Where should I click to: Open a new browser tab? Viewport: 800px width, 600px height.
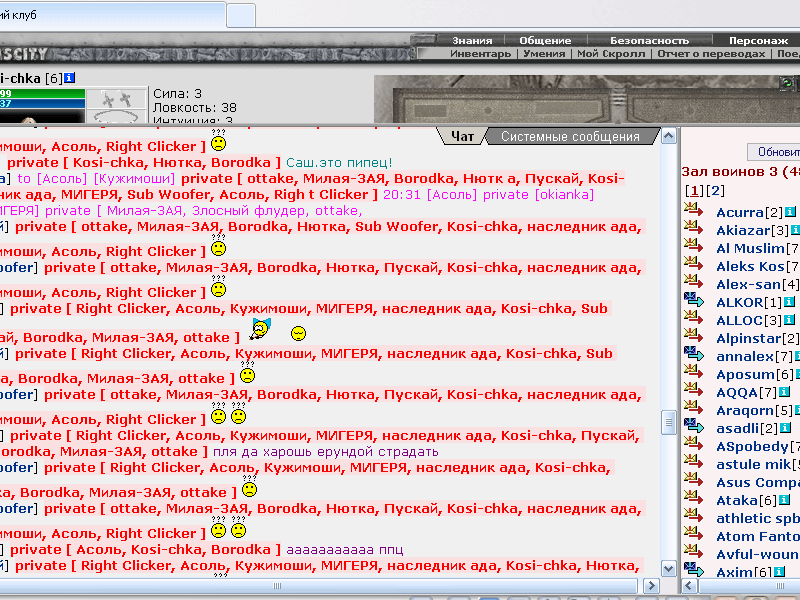click(x=241, y=15)
